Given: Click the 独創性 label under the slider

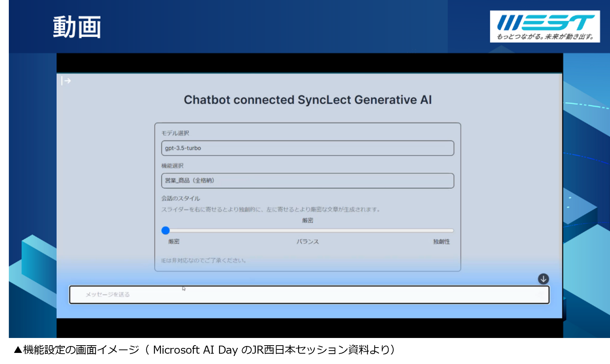Looking at the screenshot, I should (x=442, y=242).
